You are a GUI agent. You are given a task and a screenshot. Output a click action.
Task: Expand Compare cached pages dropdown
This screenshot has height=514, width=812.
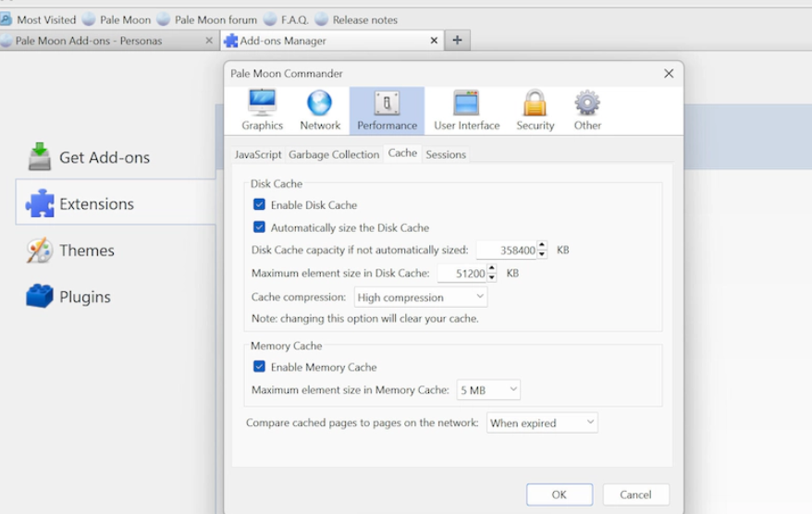(542, 423)
